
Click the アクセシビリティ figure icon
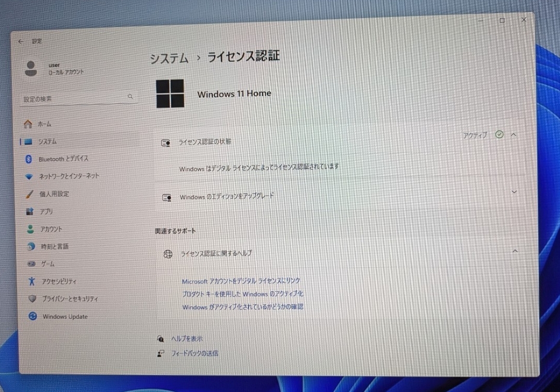pyautogui.click(x=32, y=281)
